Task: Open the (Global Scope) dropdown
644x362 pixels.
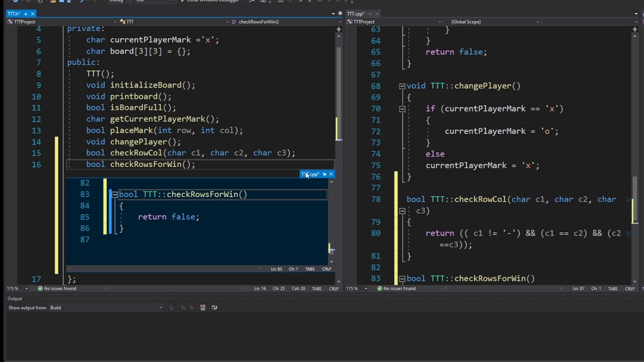Action: tap(492, 22)
